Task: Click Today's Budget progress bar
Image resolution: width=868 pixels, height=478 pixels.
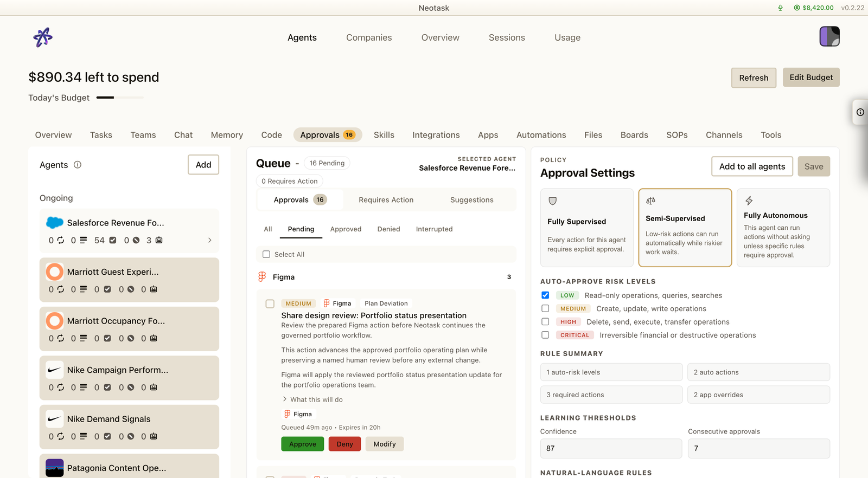Action: pos(120,98)
